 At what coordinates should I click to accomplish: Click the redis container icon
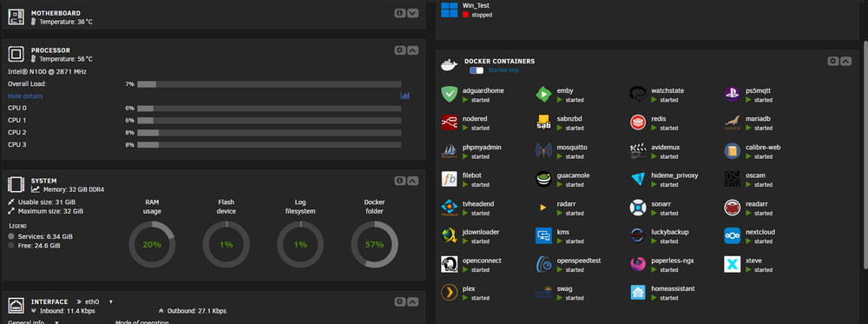point(638,123)
